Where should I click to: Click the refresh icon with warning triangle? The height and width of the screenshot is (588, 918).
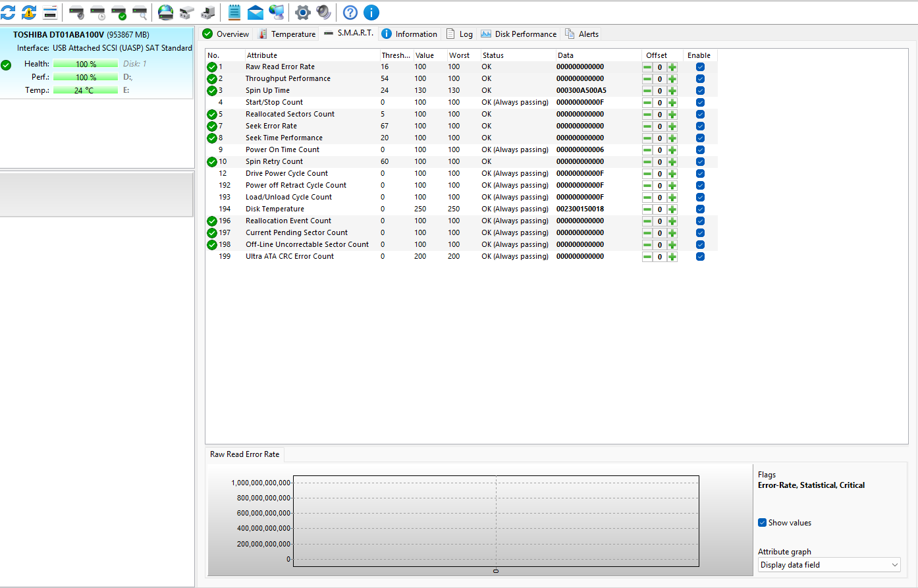(29, 13)
